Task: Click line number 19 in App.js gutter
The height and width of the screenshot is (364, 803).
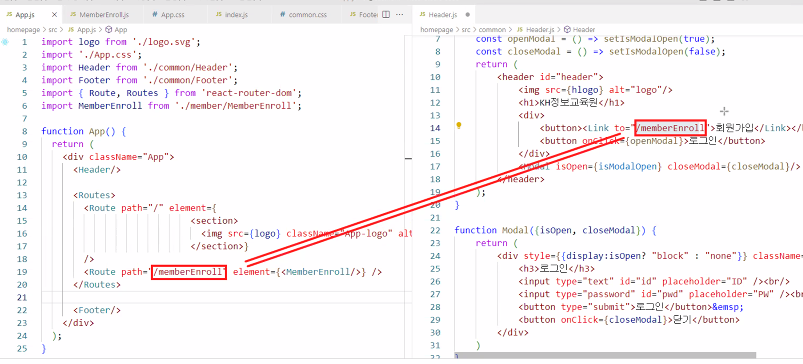Action: point(22,272)
